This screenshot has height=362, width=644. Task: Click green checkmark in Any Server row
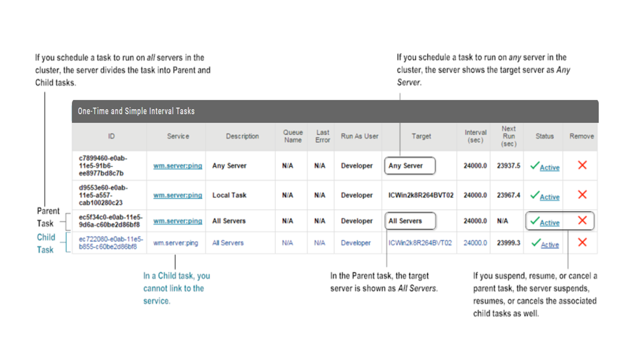point(534,165)
